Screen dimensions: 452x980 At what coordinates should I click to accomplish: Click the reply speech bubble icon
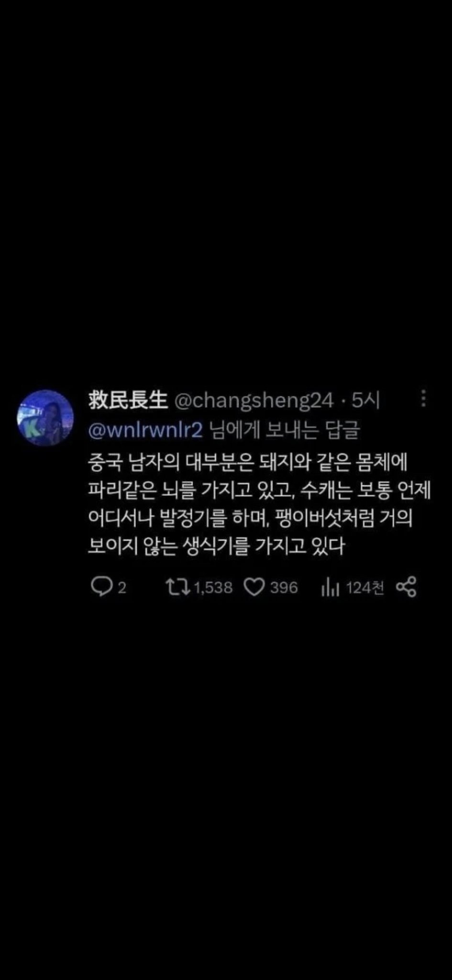(101, 587)
